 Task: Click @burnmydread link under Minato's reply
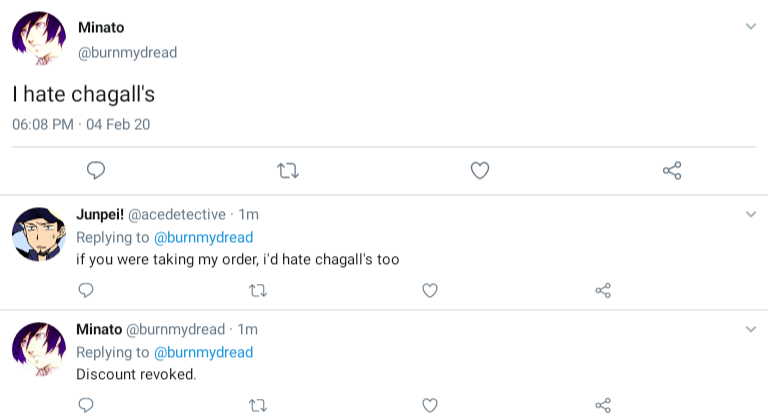point(203,352)
